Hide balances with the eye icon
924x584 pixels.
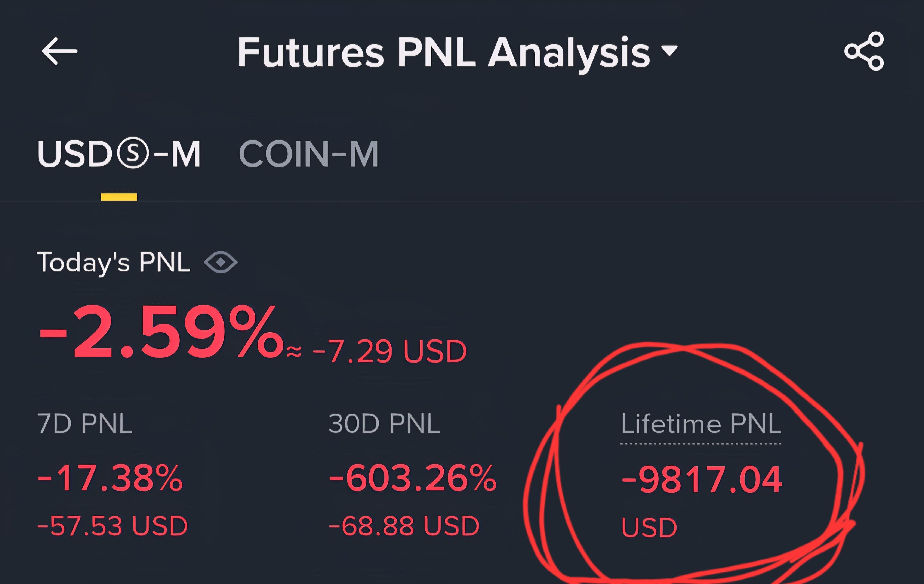click(x=221, y=262)
